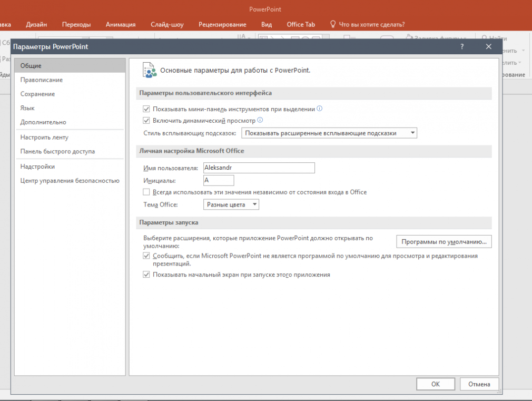
Task: Click the 'Имя пользователя' input field
Action: point(259,168)
